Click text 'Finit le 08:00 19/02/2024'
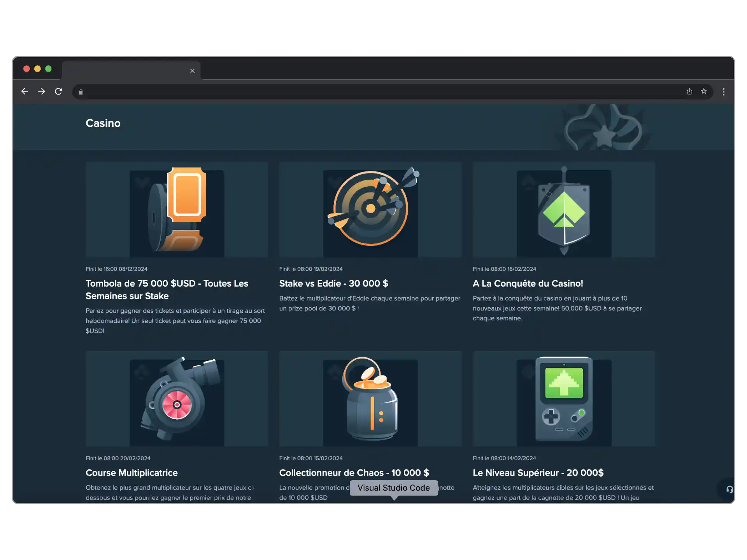747x560 pixels. point(311,269)
